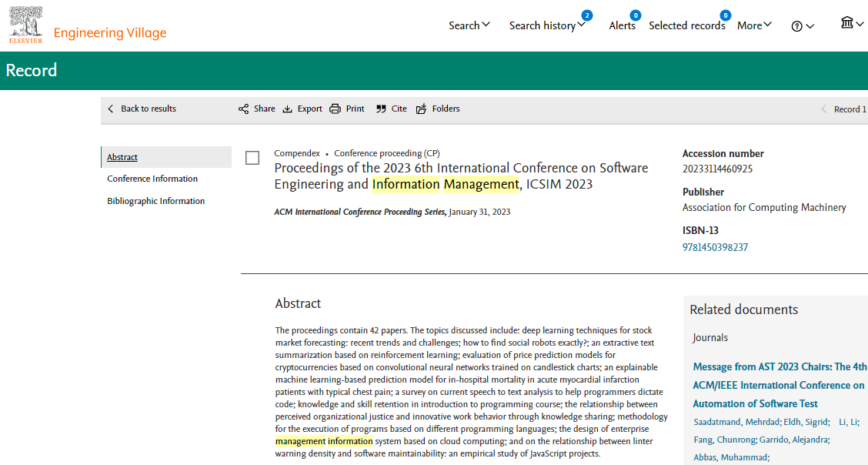Click author Li, Li
The height and width of the screenshot is (465, 868).
tap(849, 422)
